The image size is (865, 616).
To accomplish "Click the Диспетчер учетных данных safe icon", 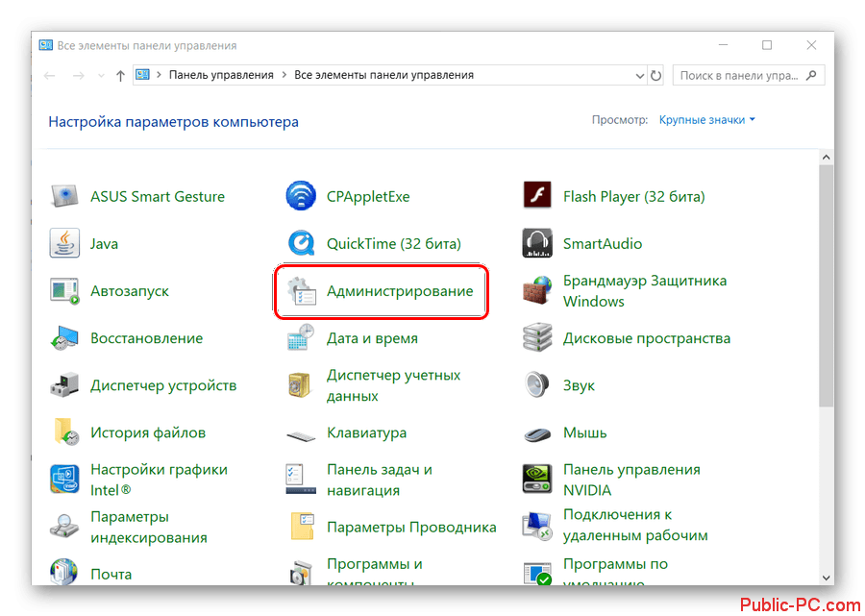I will pos(301,385).
